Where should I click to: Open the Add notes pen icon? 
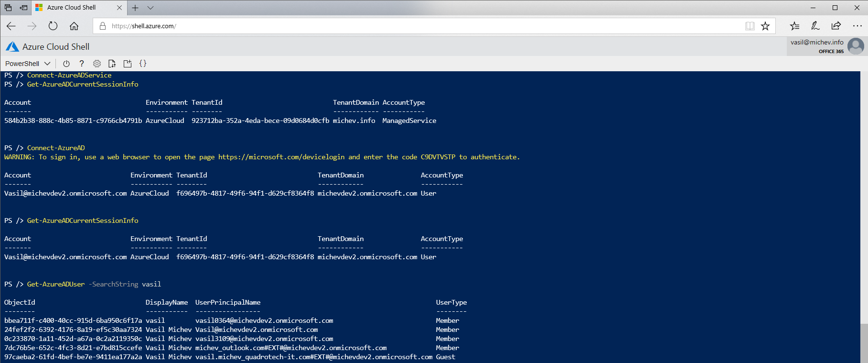pos(815,26)
